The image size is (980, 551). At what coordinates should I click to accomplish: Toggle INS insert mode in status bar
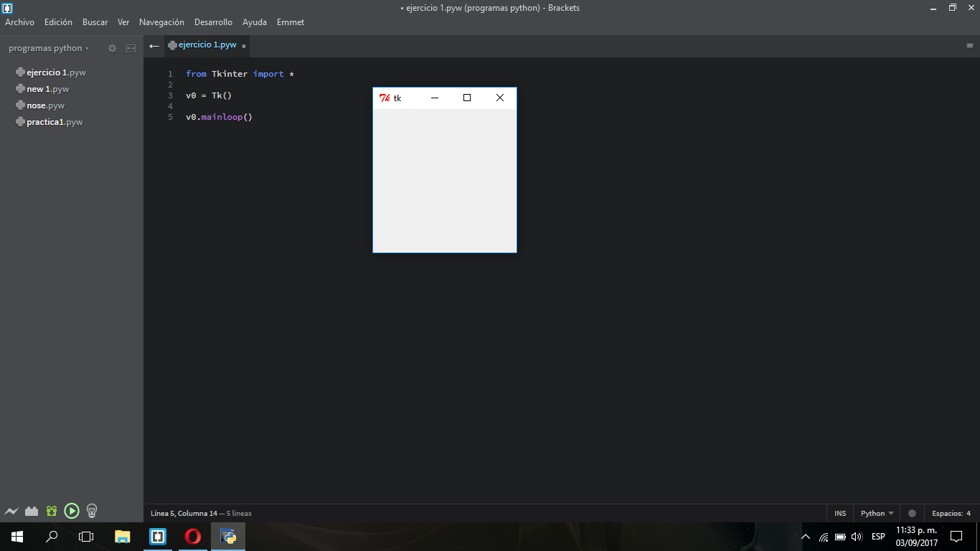pos(840,514)
